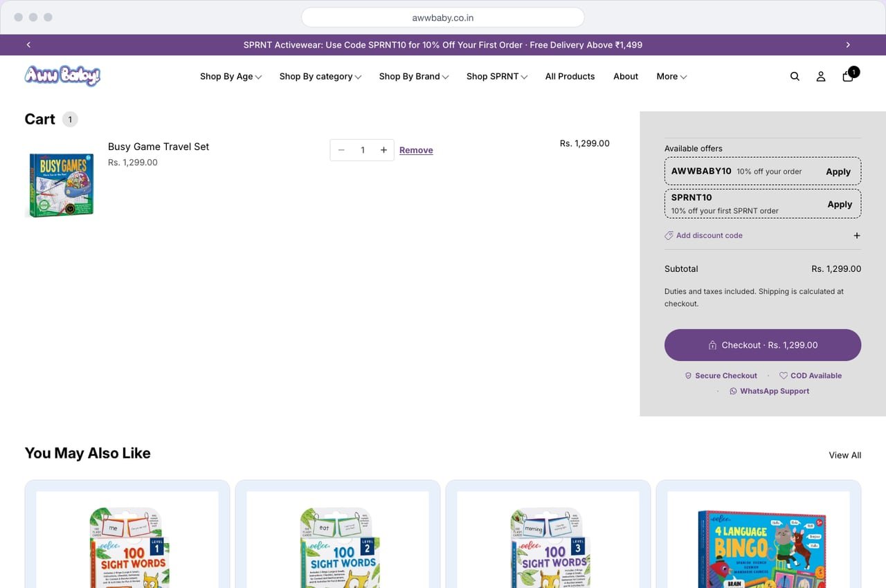Expand the Shop SPRNT menu
Viewport: 886px width, 588px height.
click(x=497, y=77)
